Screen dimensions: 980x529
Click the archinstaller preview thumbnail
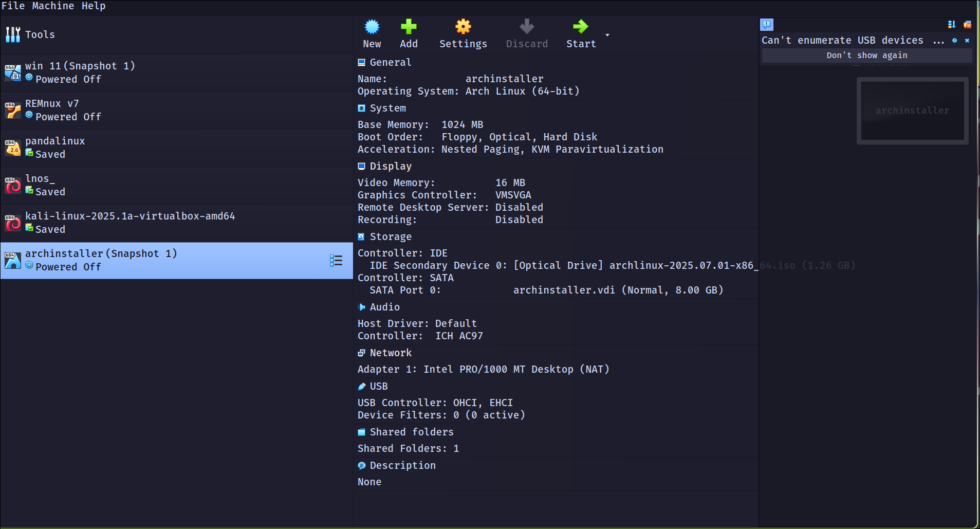coord(913,111)
